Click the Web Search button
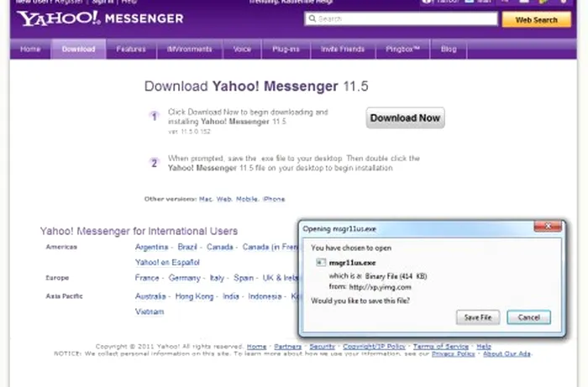588x387 pixels. click(536, 20)
